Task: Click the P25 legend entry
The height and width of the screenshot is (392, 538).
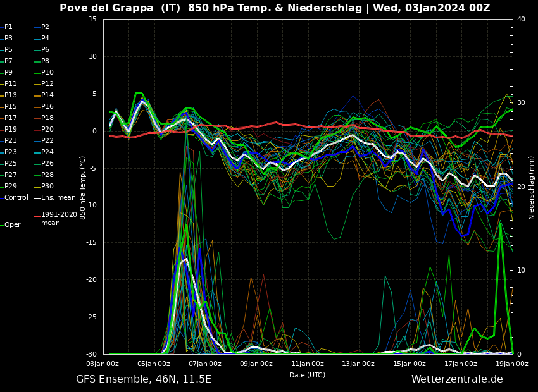Action: pyautogui.click(x=10, y=163)
